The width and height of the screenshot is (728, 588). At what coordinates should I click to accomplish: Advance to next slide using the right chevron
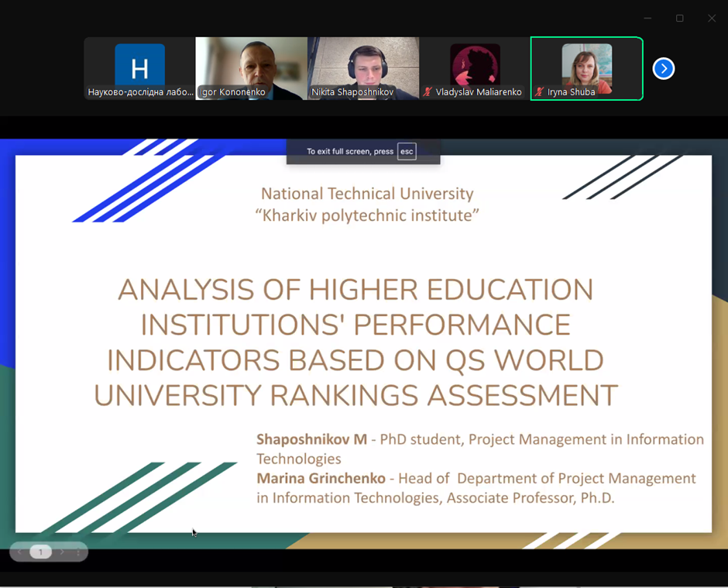coord(62,552)
